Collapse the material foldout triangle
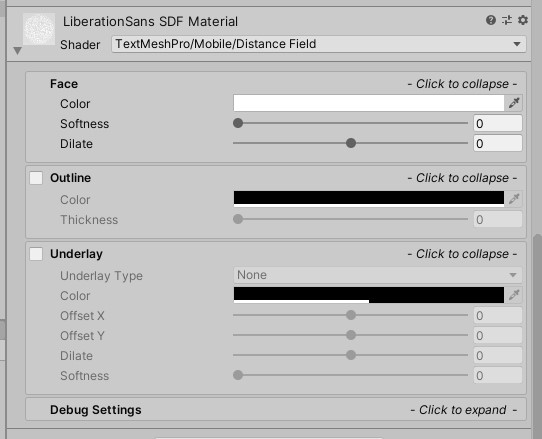Image resolution: width=542 pixels, height=439 pixels. click(x=17, y=51)
